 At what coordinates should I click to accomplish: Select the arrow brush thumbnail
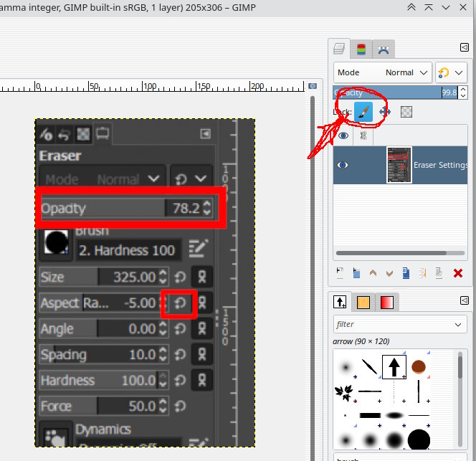click(x=394, y=367)
